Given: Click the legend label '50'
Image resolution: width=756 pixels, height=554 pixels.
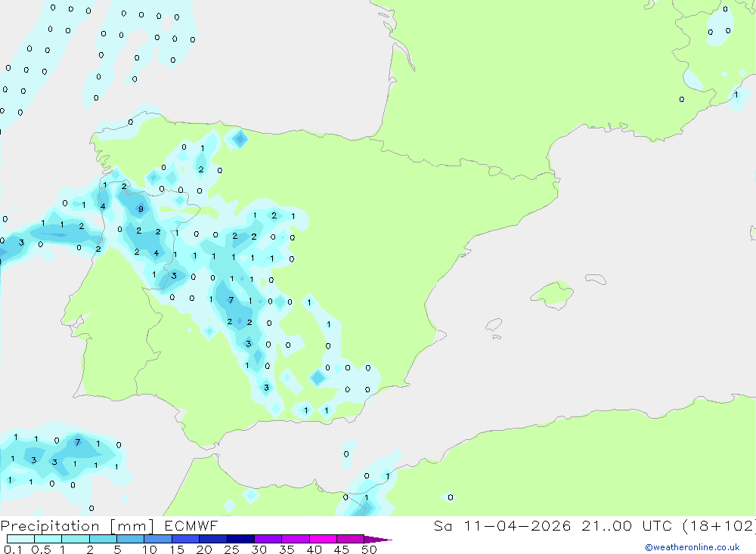Looking at the screenshot, I should [x=370, y=549].
